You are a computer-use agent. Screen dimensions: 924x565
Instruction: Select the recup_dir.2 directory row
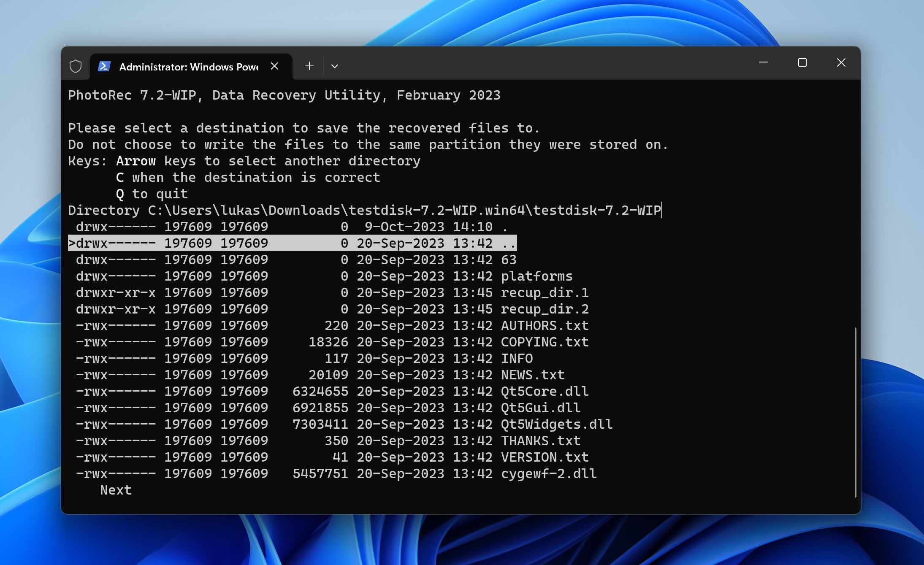click(x=332, y=309)
